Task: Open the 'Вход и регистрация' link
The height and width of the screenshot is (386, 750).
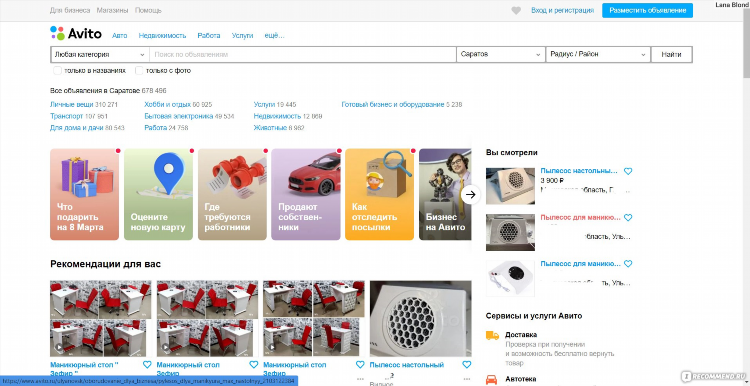Action: (562, 11)
